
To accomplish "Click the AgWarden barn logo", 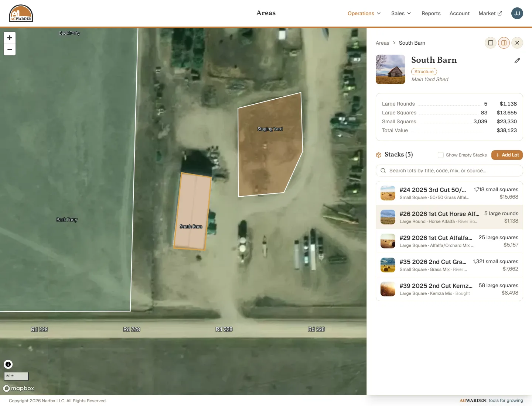I will coord(21,13).
